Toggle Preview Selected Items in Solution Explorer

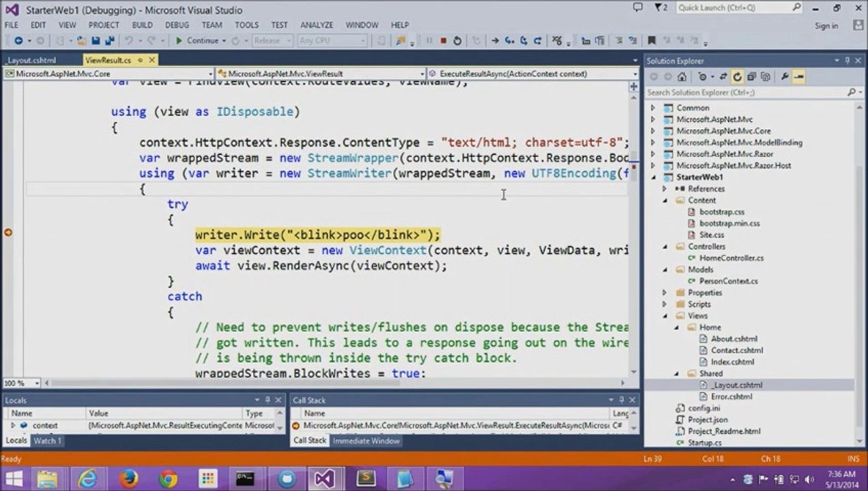(x=799, y=76)
